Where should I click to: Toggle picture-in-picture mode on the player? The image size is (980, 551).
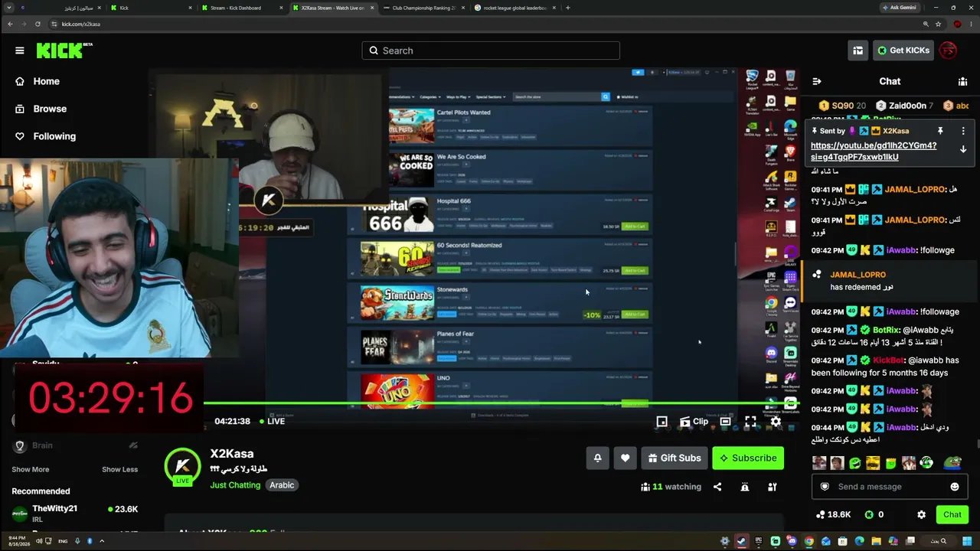pos(661,422)
